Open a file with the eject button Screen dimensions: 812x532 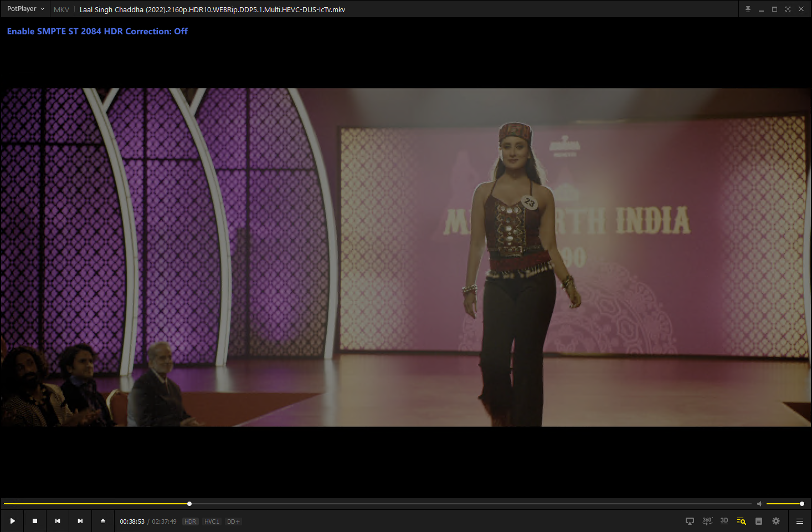click(x=103, y=521)
